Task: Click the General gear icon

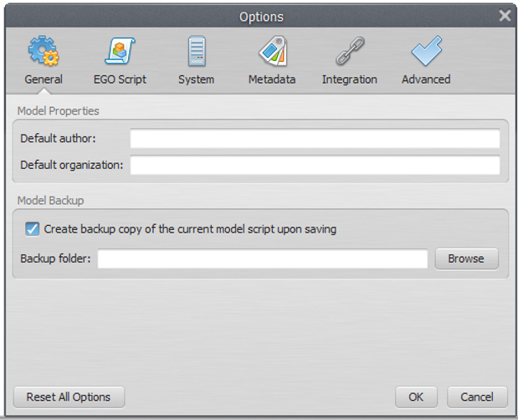Action: [43, 52]
